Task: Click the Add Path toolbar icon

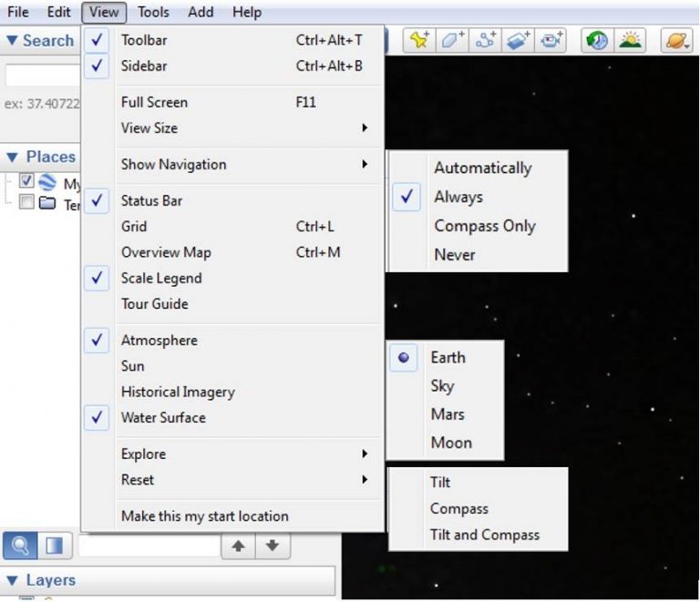Action: (x=485, y=41)
